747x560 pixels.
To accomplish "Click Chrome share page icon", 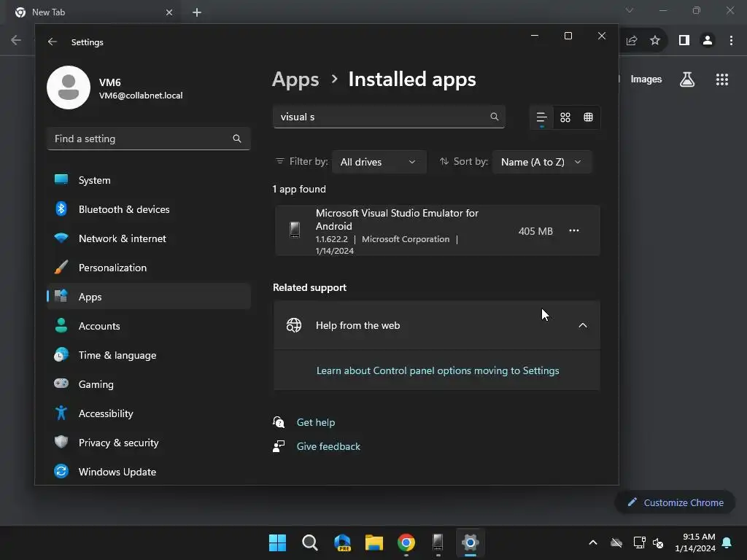I will (x=632, y=41).
